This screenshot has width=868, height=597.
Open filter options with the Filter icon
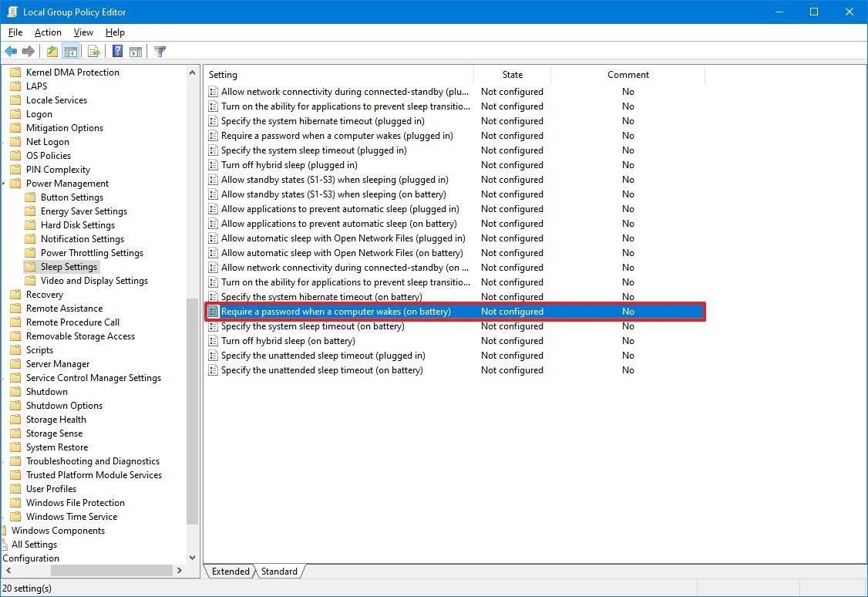point(160,51)
